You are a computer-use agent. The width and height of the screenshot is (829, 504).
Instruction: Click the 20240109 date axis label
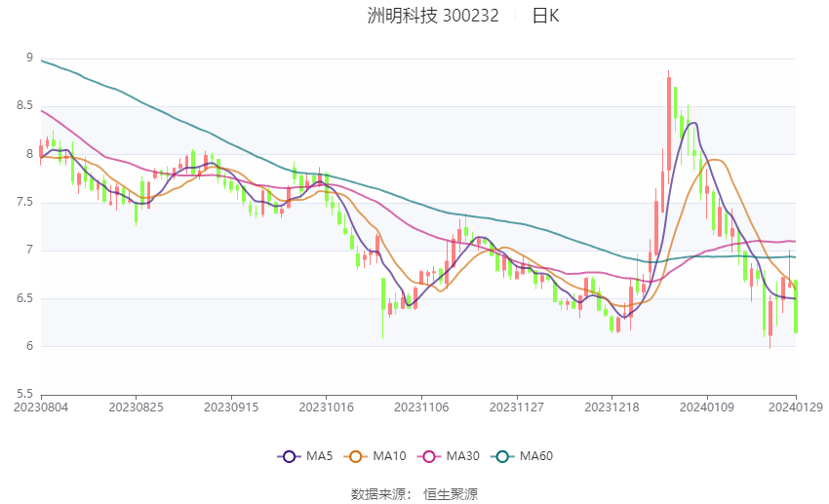tap(707, 407)
